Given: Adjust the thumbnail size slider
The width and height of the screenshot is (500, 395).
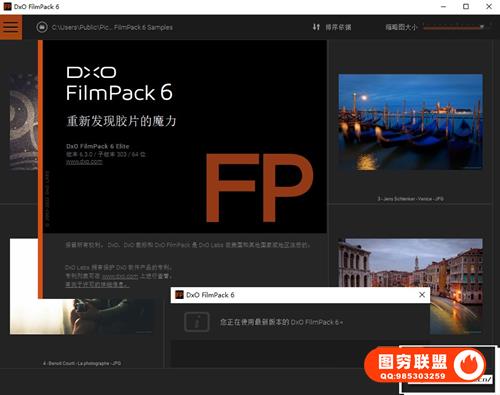Looking at the screenshot, I should click(454, 27).
